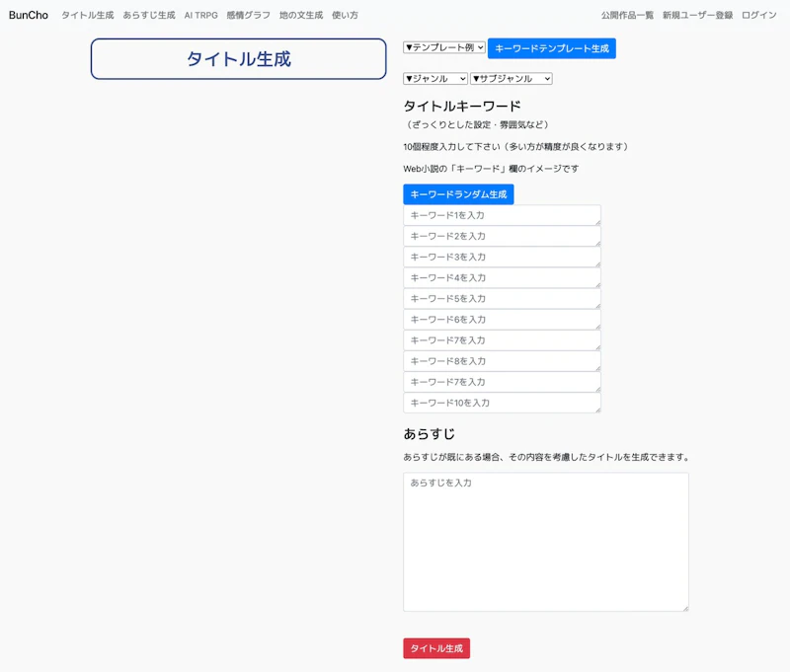Image resolution: width=790 pixels, height=672 pixels.
Task: Open the ジャンル dropdown
Action: click(x=434, y=78)
